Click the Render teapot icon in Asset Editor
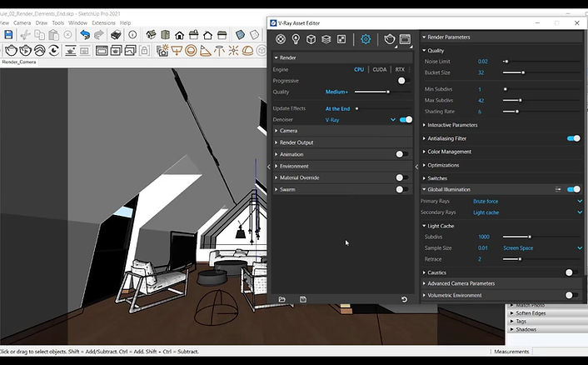 (388, 39)
